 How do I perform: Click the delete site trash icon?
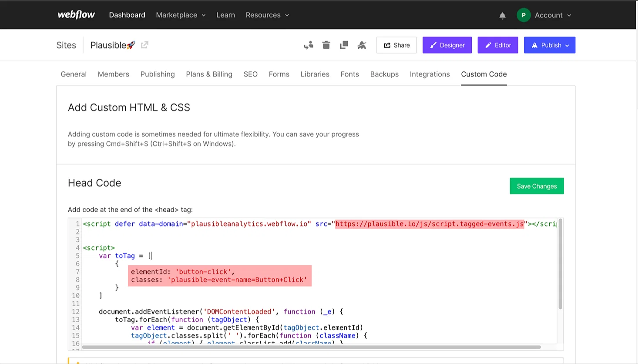coord(326,45)
